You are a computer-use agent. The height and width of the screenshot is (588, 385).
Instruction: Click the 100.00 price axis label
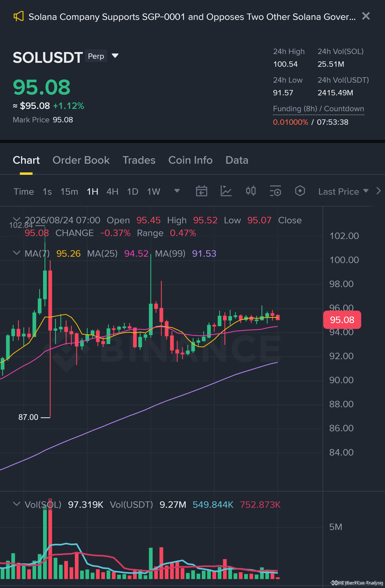click(x=344, y=260)
